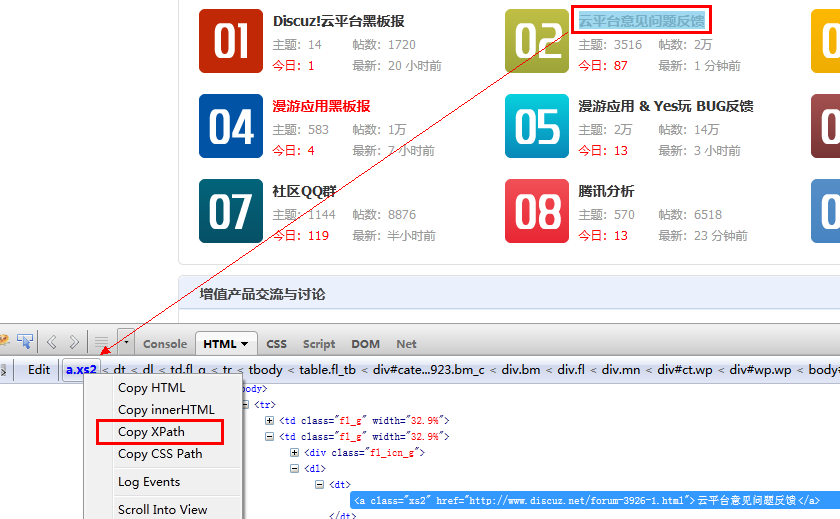The width and height of the screenshot is (840, 519).
Task: Select tbody in the breadcrumb path
Action: (x=265, y=370)
